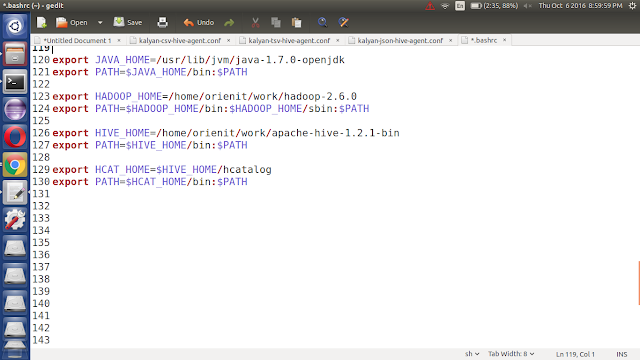Click the HCAT_HOME export line 129
This screenshot has width=640, height=360.
click(x=162, y=170)
